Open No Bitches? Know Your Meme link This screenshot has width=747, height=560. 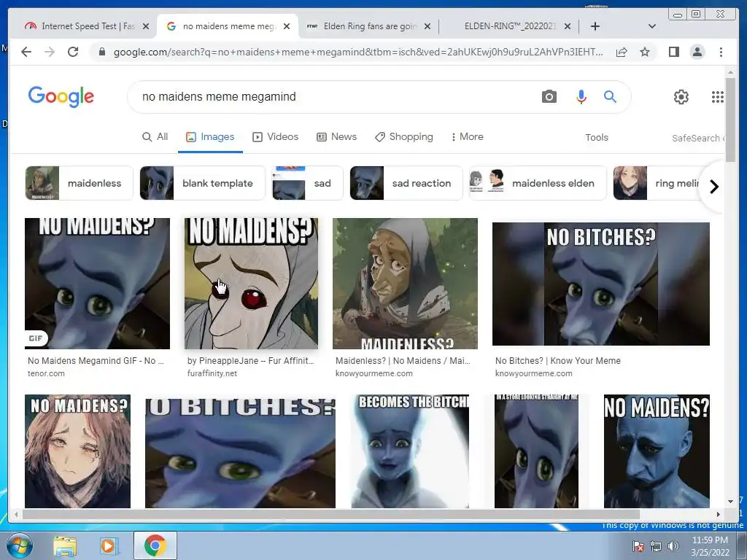click(x=558, y=361)
